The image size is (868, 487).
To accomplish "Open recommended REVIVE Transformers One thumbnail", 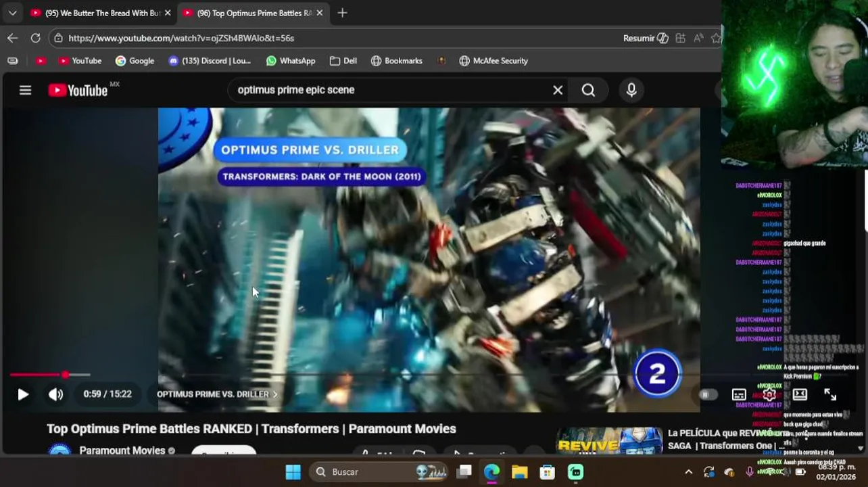I will 609,440.
